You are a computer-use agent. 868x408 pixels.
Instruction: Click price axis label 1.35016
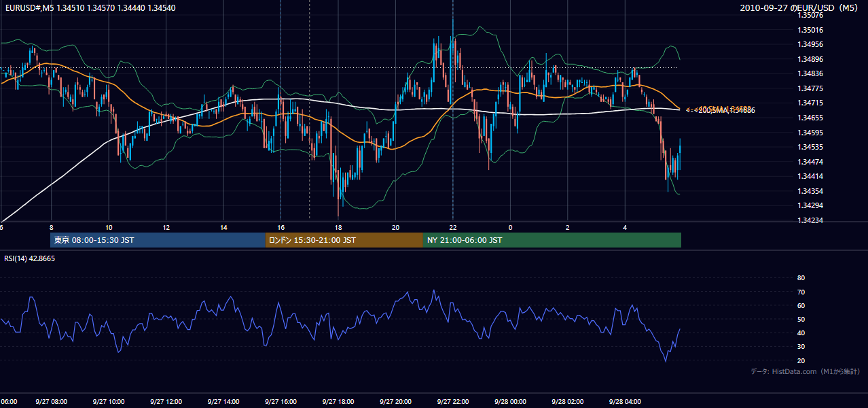click(x=810, y=30)
